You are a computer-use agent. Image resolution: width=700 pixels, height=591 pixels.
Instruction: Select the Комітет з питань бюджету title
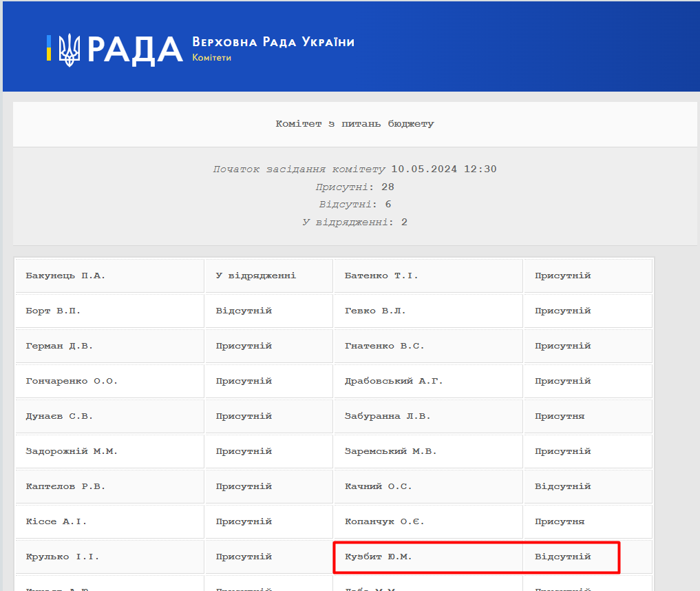[x=355, y=124]
